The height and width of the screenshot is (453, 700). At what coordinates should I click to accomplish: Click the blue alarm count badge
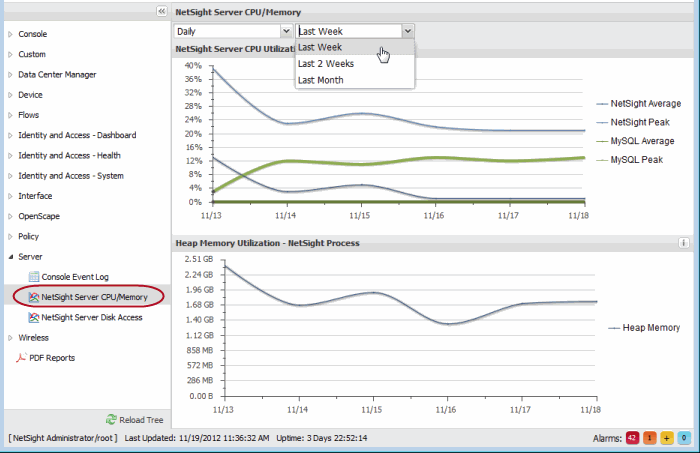683,438
